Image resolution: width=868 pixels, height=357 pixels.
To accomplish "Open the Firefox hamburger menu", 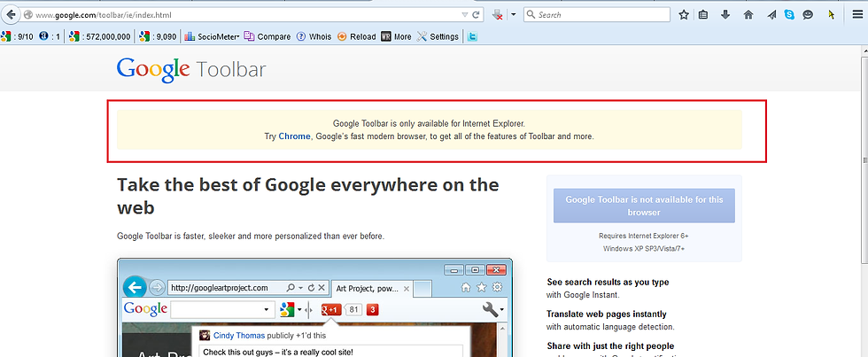I will [x=857, y=15].
